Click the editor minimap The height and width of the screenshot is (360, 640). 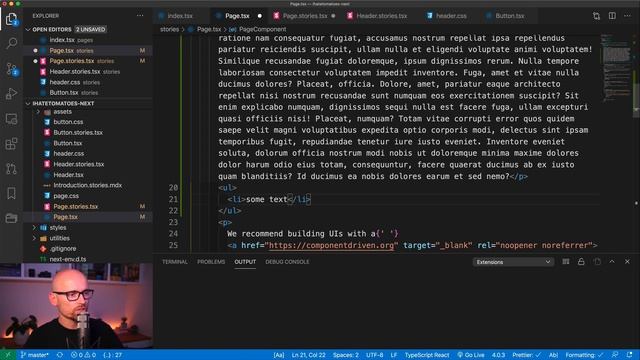tap(616, 67)
